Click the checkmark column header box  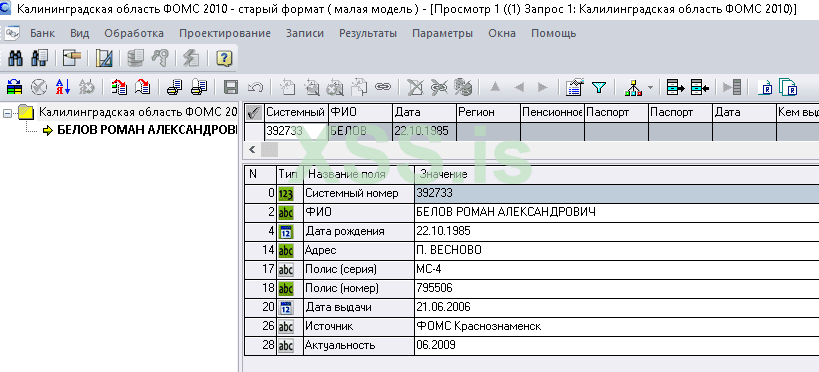click(254, 112)
